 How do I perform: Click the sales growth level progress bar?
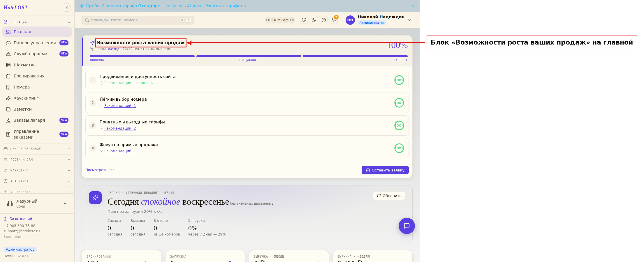(249, 56)
